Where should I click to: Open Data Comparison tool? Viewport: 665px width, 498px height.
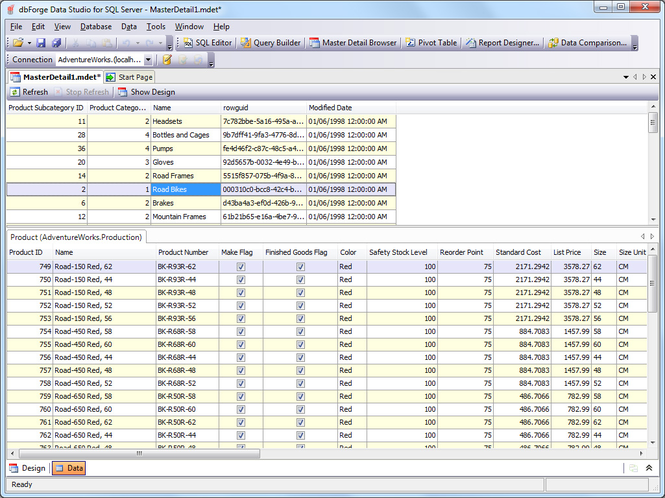pyautogui.click(x=587, y=43)
